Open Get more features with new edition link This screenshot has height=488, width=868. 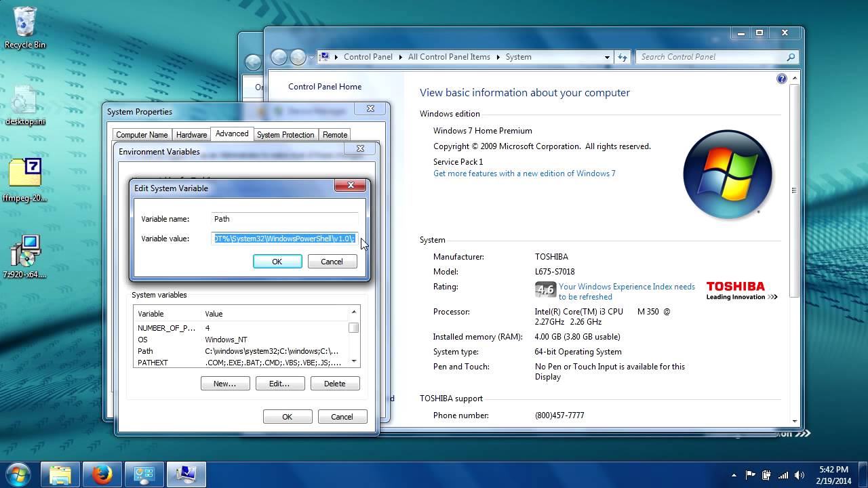click(524, 174)
